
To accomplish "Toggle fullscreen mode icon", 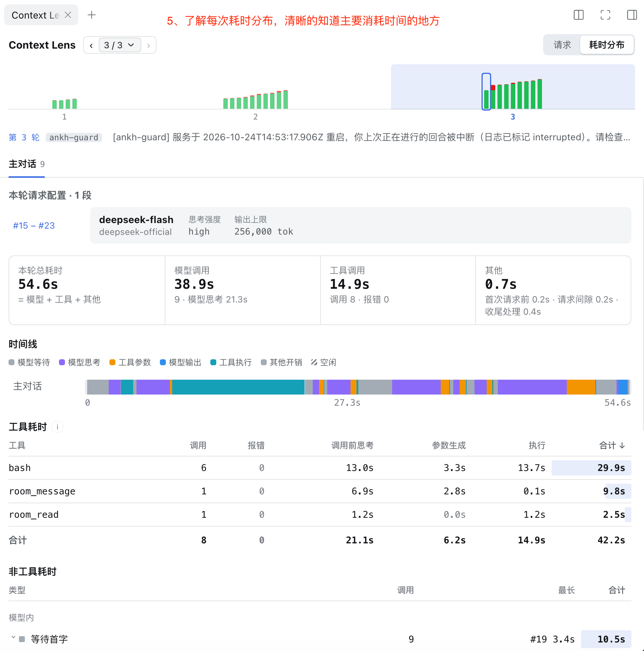I will (x=605, y=15).
